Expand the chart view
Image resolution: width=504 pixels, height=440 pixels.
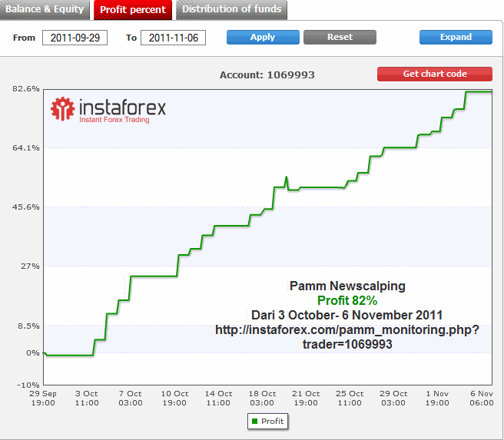pos(456,38)
